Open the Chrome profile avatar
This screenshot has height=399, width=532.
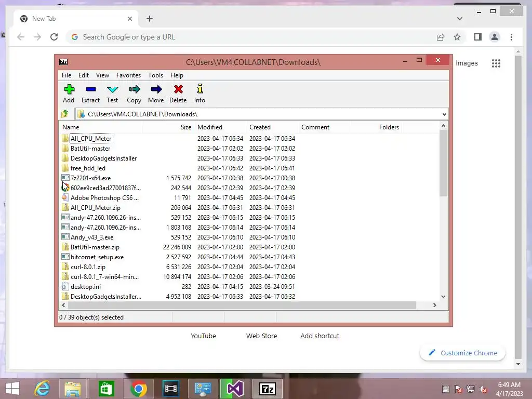coord(495,37)
